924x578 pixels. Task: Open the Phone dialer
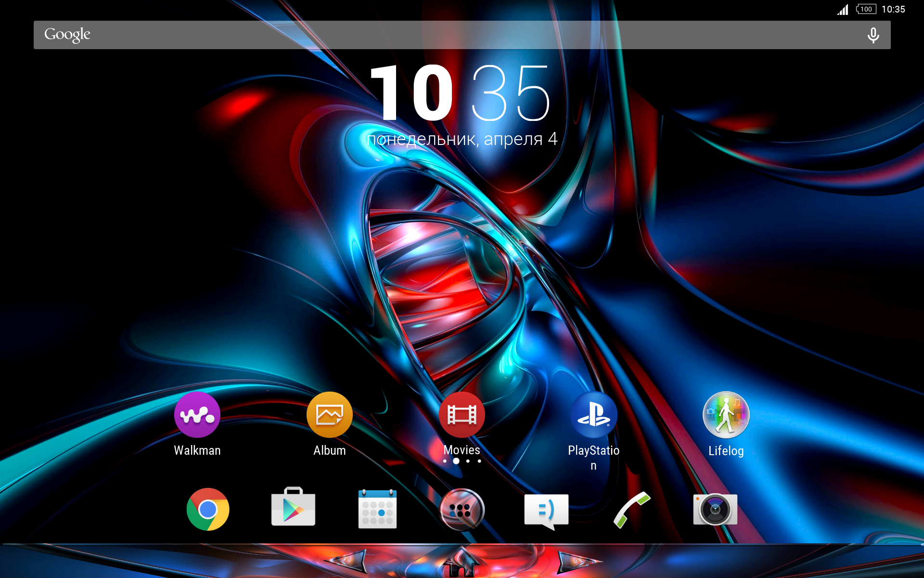pos(631,510)
